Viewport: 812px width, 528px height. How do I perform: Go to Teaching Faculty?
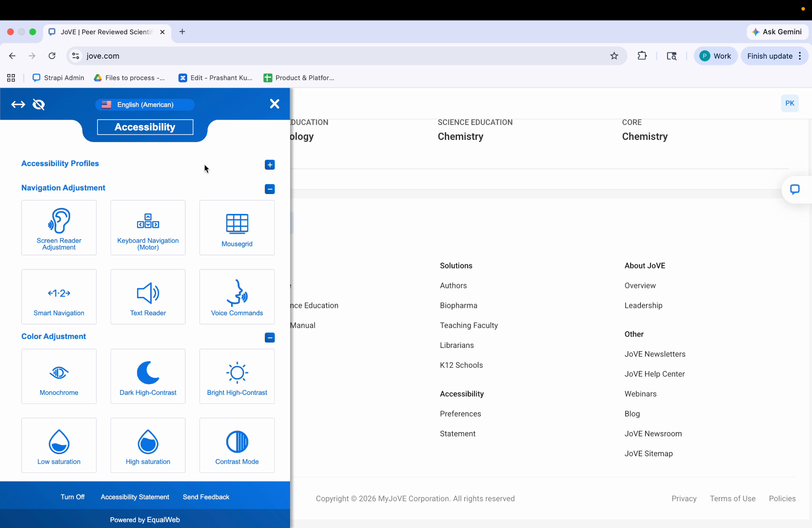coord(469,325)
